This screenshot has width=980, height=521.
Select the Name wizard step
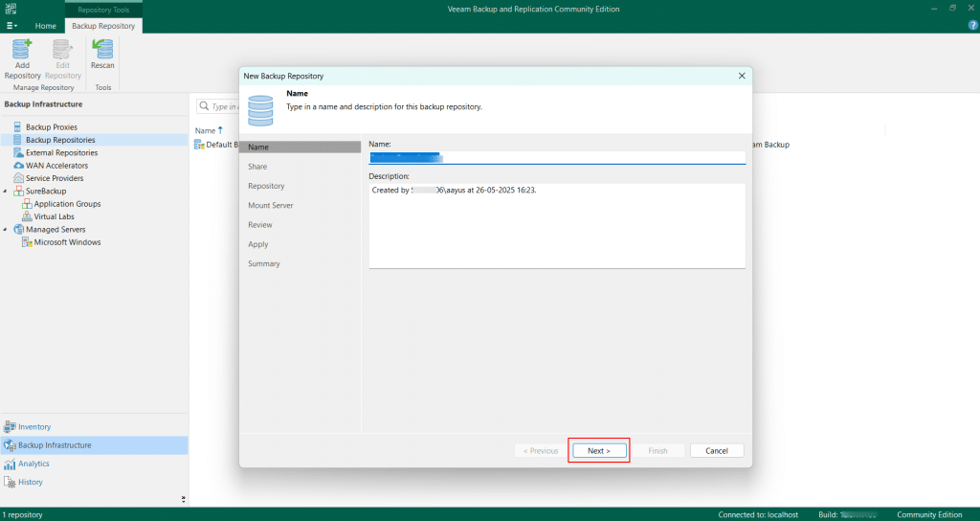tap(300, 147)
